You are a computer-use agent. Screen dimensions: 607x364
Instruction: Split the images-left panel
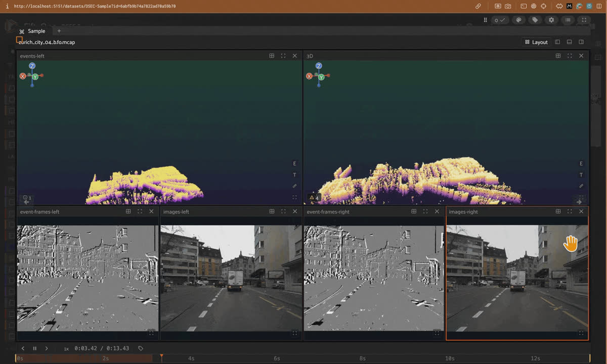coord(272,211)
